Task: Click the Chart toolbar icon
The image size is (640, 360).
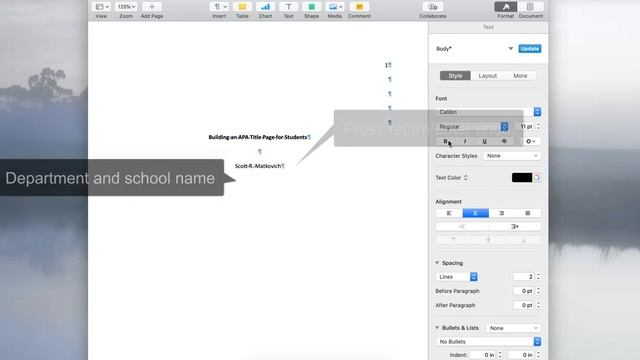Action: 265,7
